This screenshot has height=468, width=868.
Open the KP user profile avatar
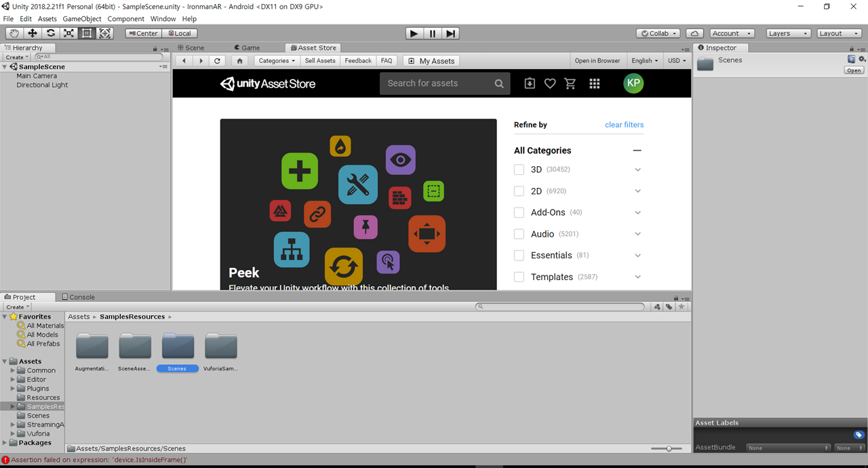tap(633, 83)
